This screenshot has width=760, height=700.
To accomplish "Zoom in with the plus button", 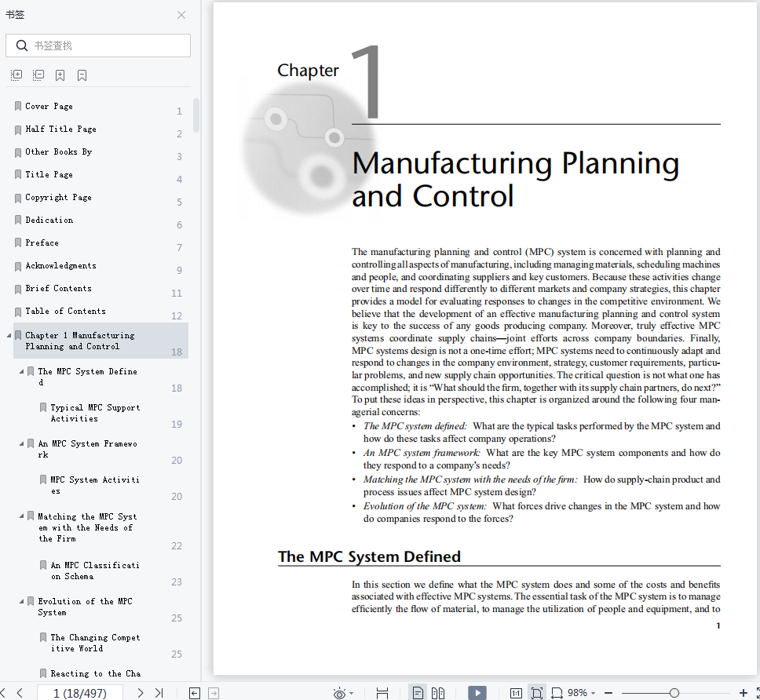I will pyautogui.click(x=743, y=693).
